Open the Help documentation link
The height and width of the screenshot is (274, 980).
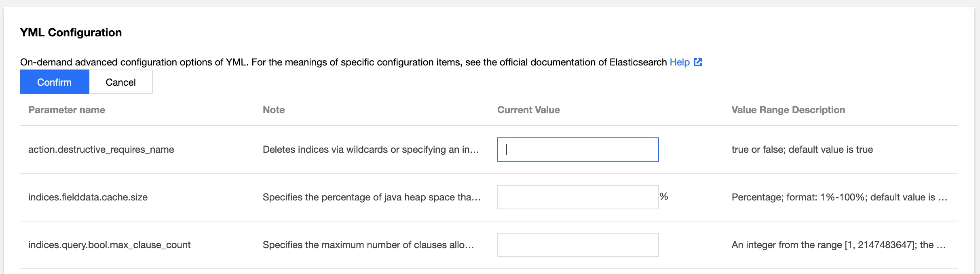(x=680, y=62)
